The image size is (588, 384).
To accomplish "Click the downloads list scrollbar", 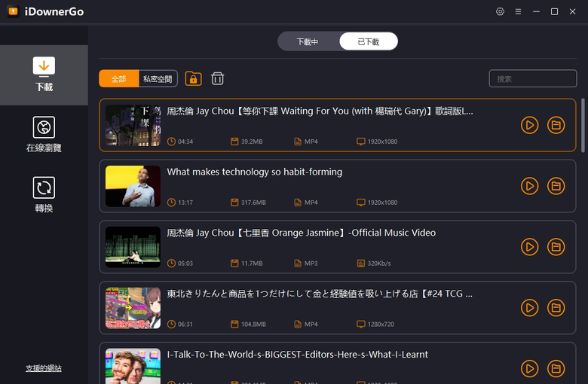I will point(583,125).
